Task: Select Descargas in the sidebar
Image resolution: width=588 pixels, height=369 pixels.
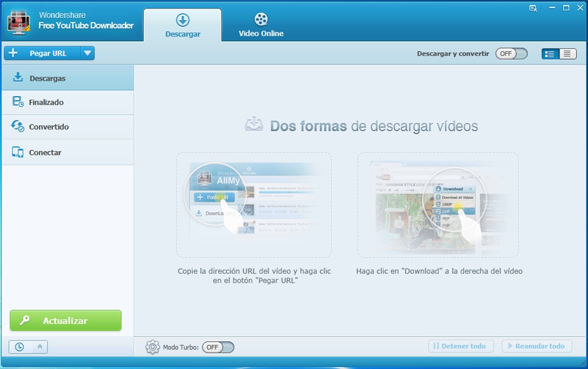Action: click(x=68, y=78)
